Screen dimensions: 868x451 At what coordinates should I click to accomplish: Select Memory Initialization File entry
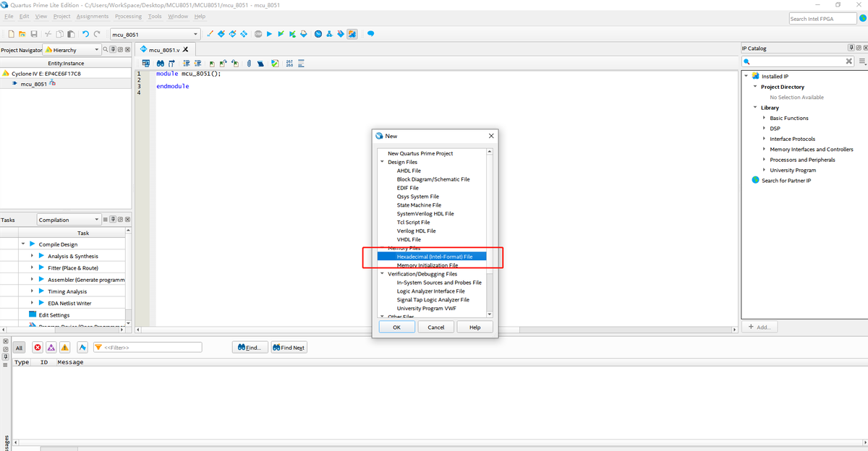(427, 265)
